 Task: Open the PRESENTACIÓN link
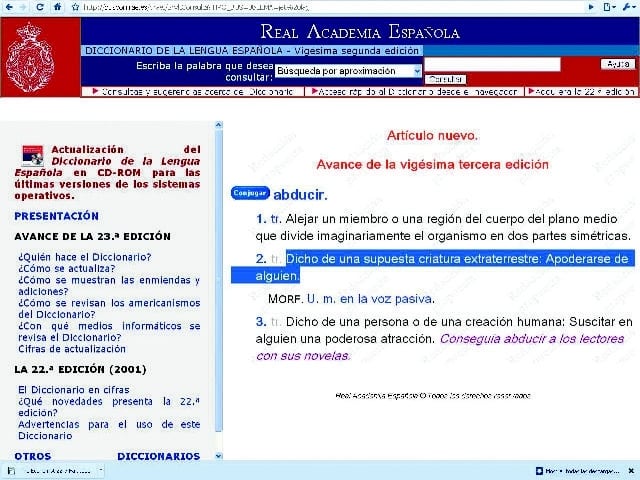(x=56, y=216)
